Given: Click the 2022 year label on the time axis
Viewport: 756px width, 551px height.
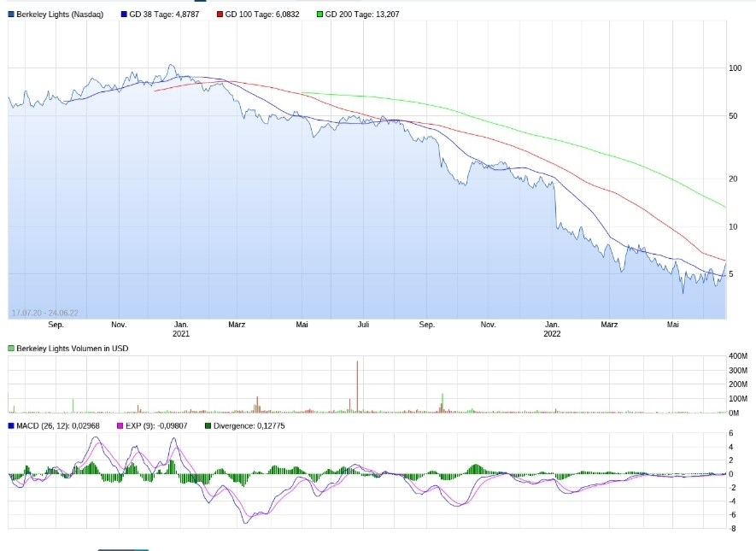Looking at the screenshot, I should (552, 334).
